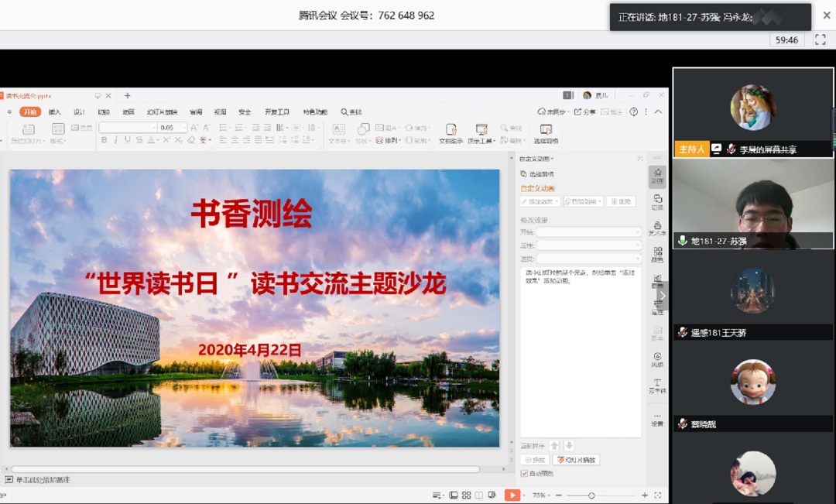This screenshot has width=836, height=504.
Task: Open the 切换 transition icon in sidebar
Action: [x=657, y=202]
